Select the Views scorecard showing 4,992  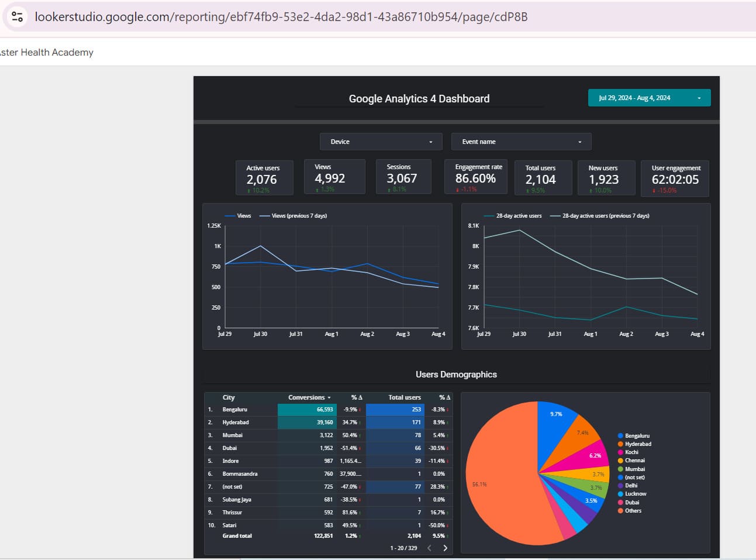coord(334,177)
